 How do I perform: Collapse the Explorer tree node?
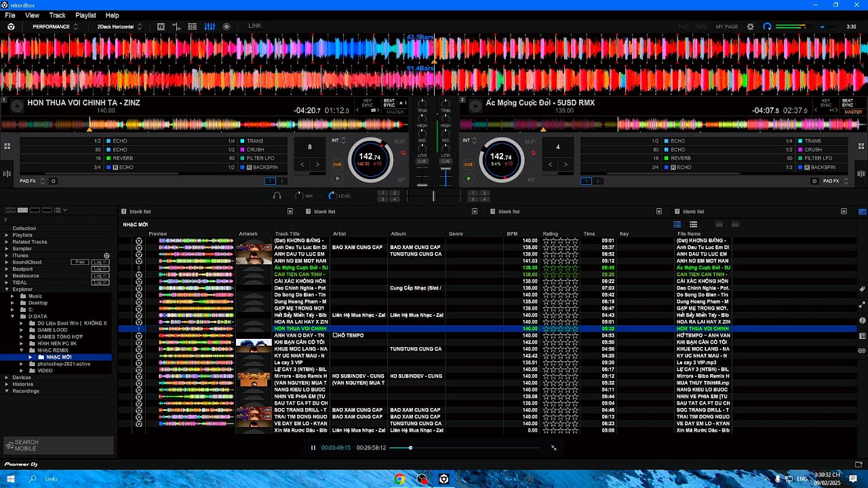pos(7,289)
